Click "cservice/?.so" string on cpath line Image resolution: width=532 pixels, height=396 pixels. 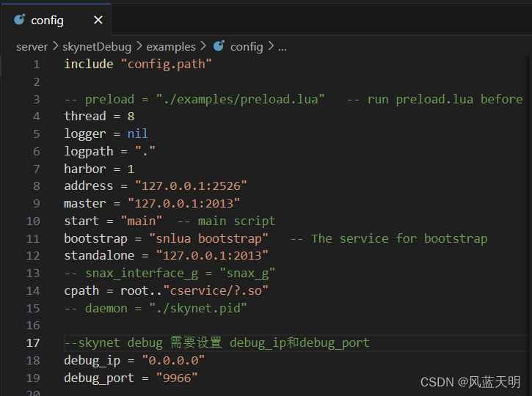(216, 290)
